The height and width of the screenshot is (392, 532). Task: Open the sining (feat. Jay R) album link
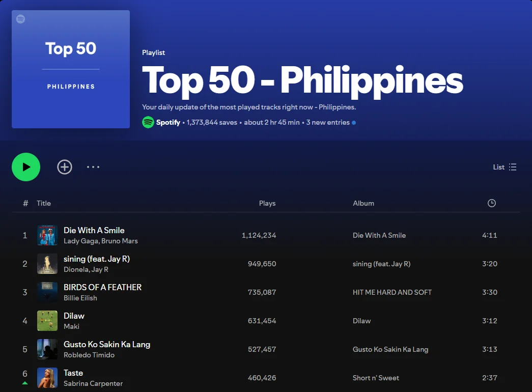382,264
